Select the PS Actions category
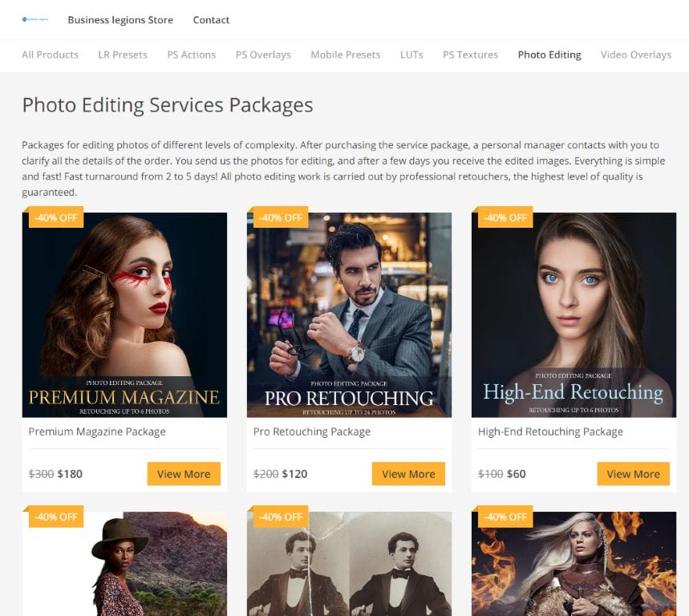 tap(191, 55)
